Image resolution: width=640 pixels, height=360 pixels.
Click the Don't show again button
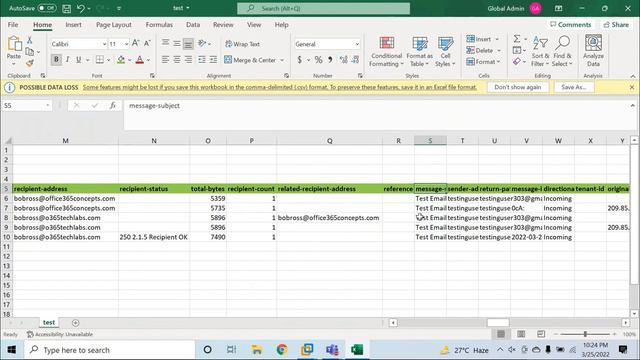point(518,87)
